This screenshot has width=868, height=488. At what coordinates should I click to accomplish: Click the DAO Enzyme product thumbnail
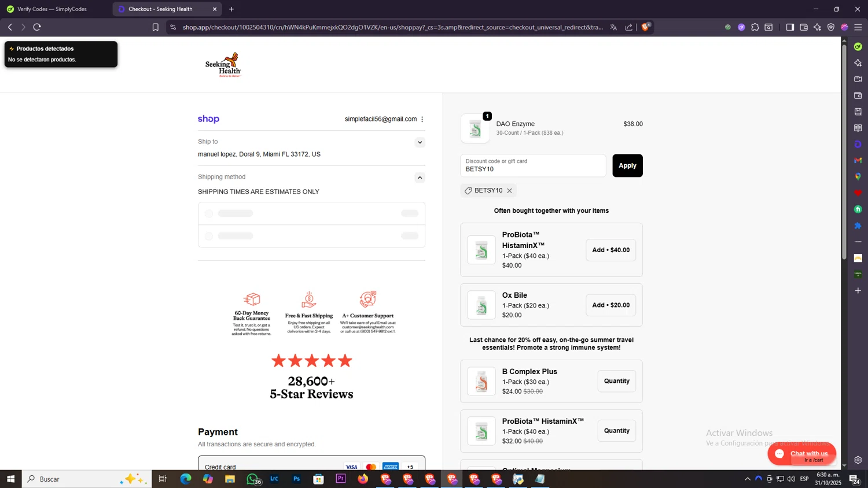point(475,128)
